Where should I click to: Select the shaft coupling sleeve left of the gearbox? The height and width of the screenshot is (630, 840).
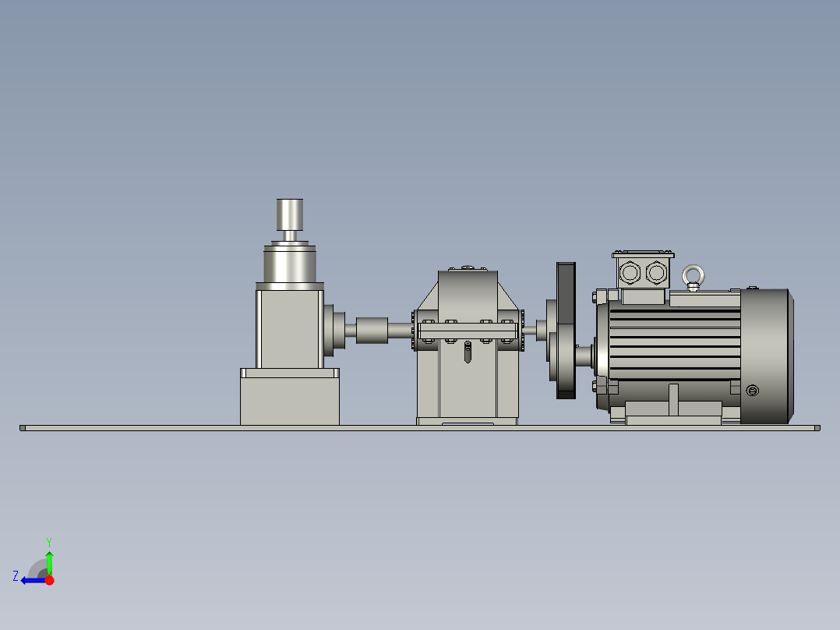click(x=372, y=331)
